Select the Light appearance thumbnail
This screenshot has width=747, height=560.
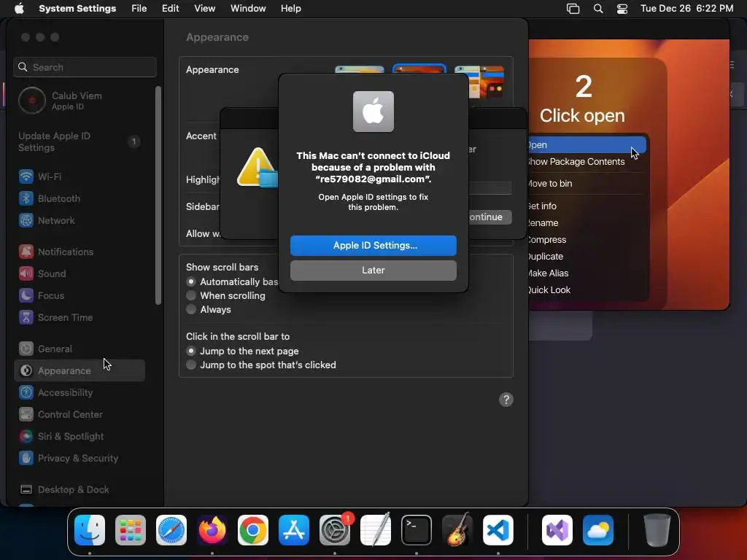click(359, 69)
